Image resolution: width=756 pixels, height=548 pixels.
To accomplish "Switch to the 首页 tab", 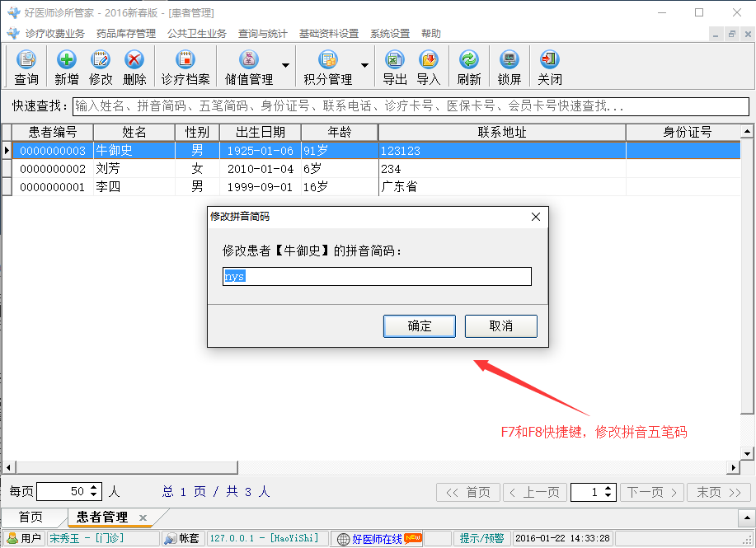I will point(31,518).
